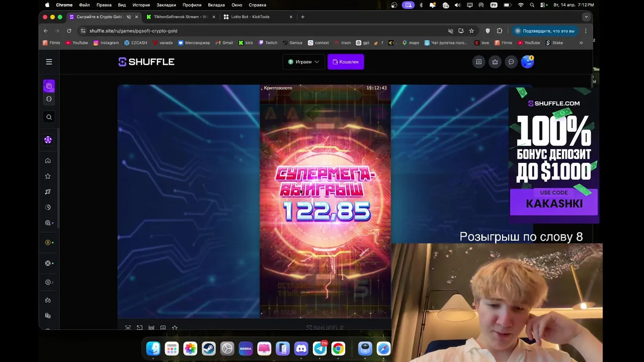Go to the home icon in sidebar
This screenshot has width=644, height=362.
tap(48, 161)
